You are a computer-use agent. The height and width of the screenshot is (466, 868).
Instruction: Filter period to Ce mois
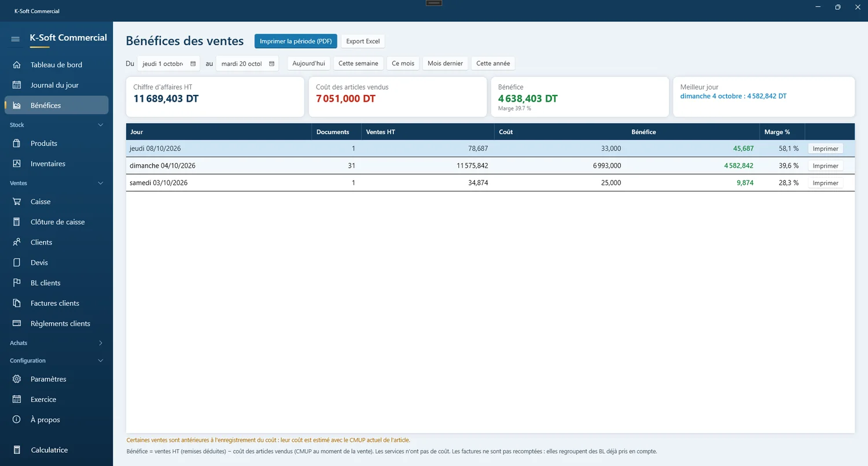click(x=403, y=64)
